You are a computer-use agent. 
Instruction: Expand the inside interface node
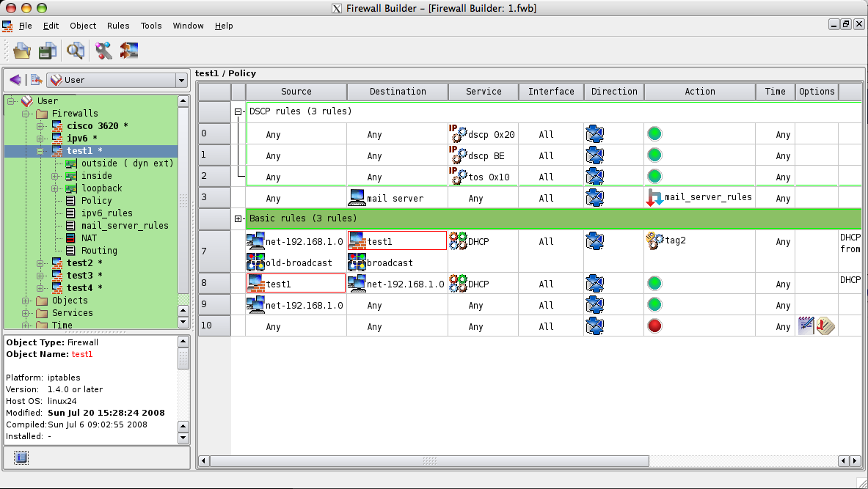[55, 176]
